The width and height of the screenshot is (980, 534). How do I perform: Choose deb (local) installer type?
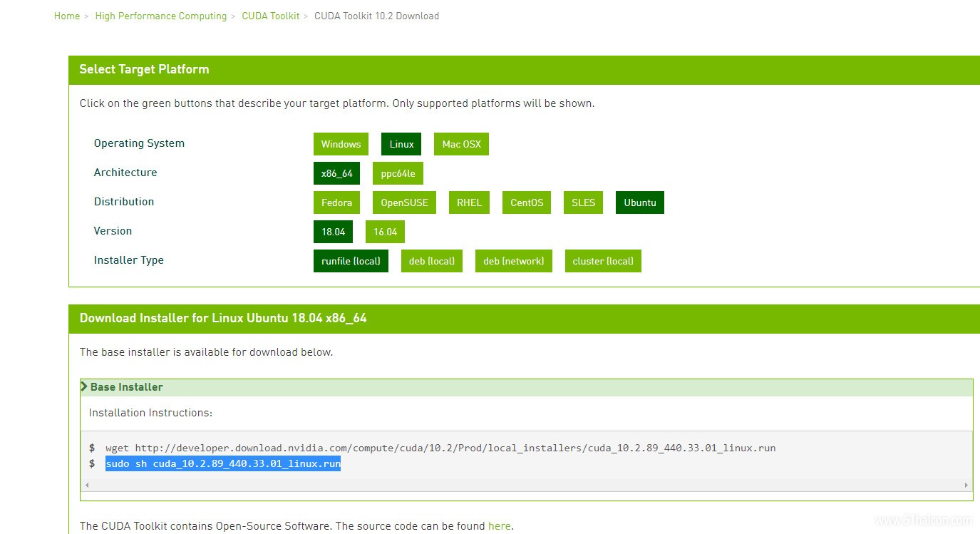point(432,261)
